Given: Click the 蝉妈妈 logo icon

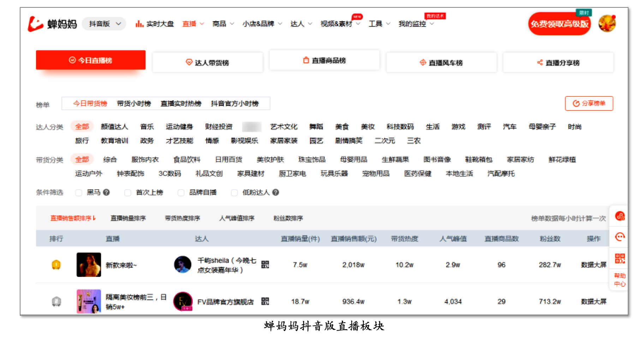Looking at the screenshot, I should click(35, 24).
